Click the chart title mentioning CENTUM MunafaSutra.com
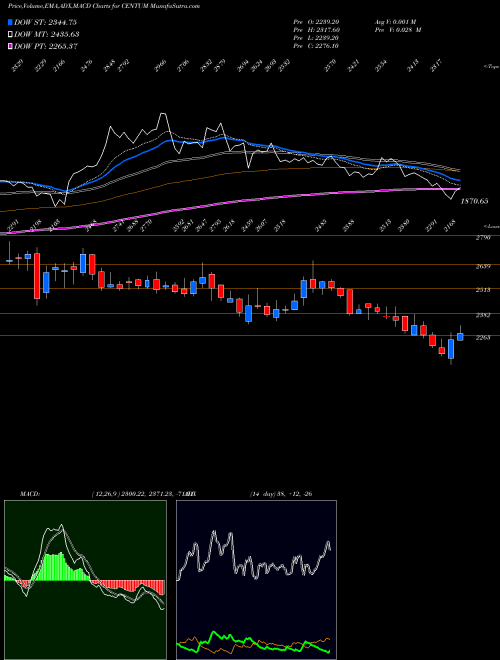The width and height of the screenshot is (500, 660). coord(104,6)
